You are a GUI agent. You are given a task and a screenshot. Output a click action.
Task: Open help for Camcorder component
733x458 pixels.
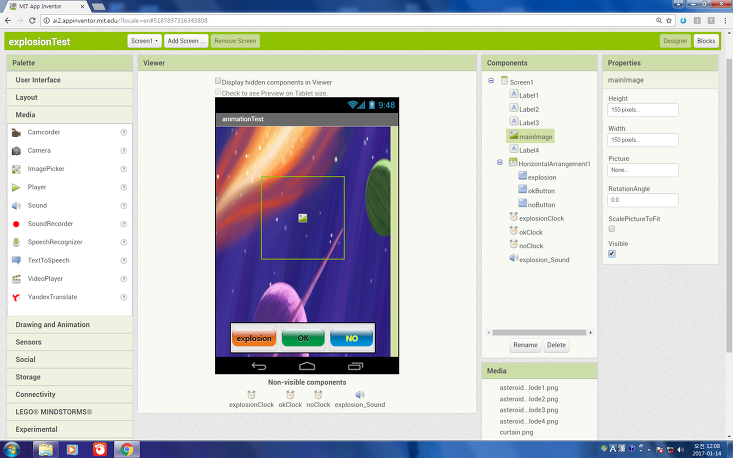point(124,133)
